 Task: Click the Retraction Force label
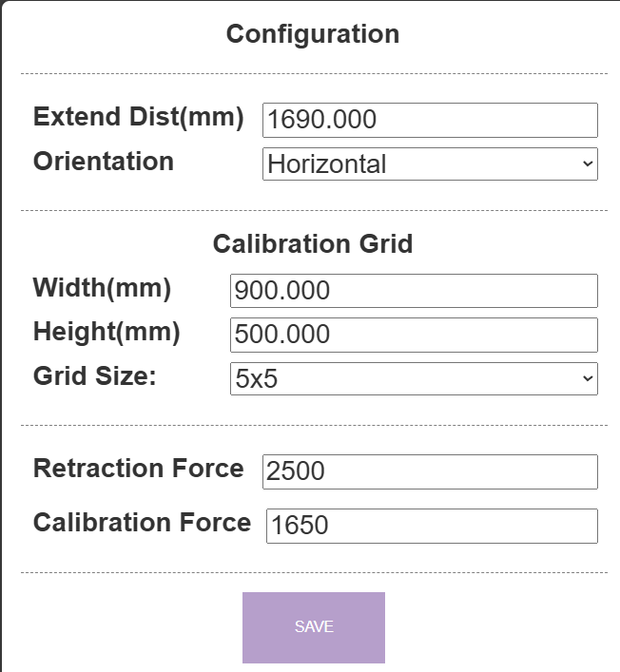[139, 469]
